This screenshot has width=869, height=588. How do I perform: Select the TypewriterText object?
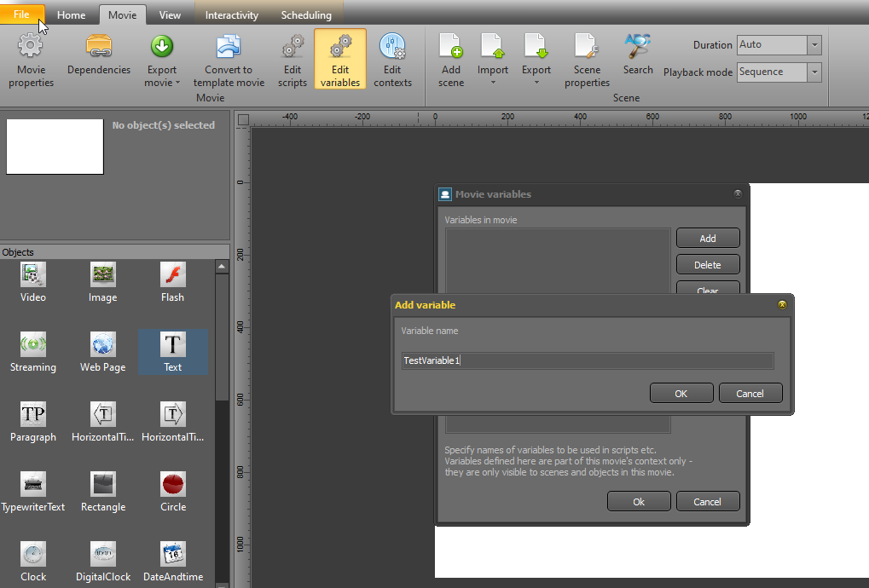click(x=32, y=491)
